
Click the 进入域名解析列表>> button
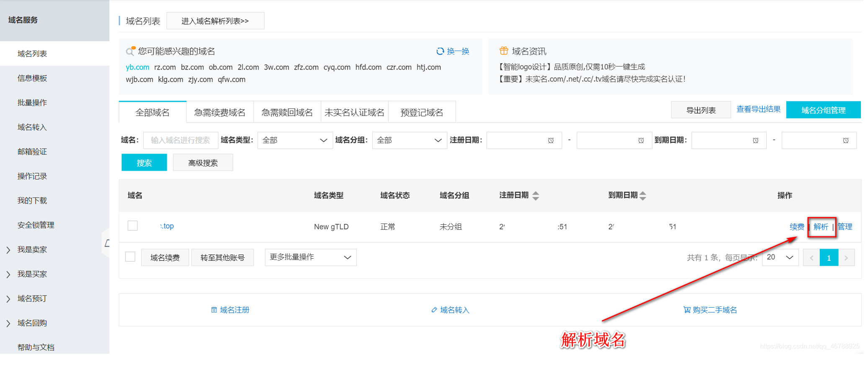(x=215, y=21)
